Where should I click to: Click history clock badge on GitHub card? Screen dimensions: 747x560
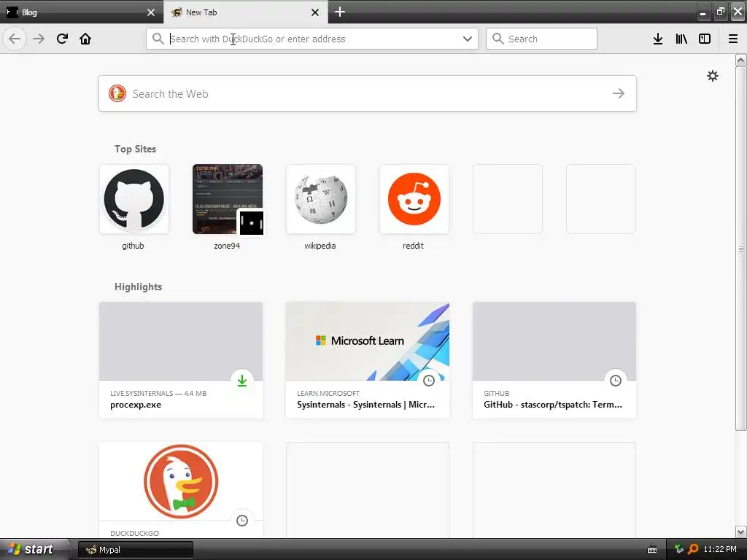pyautogui.click(x=616, y=381)
